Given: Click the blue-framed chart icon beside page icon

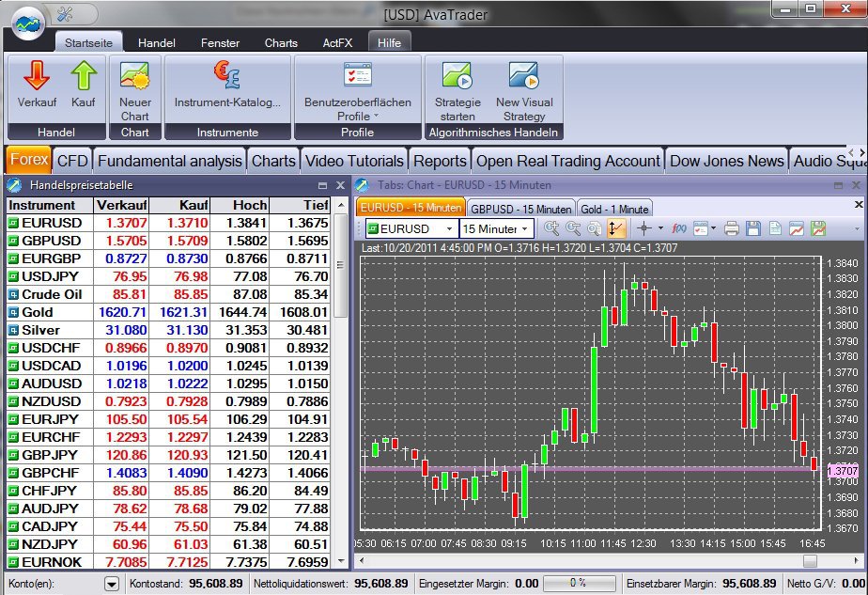Looking at the screenshot, I should coord(796,228).
